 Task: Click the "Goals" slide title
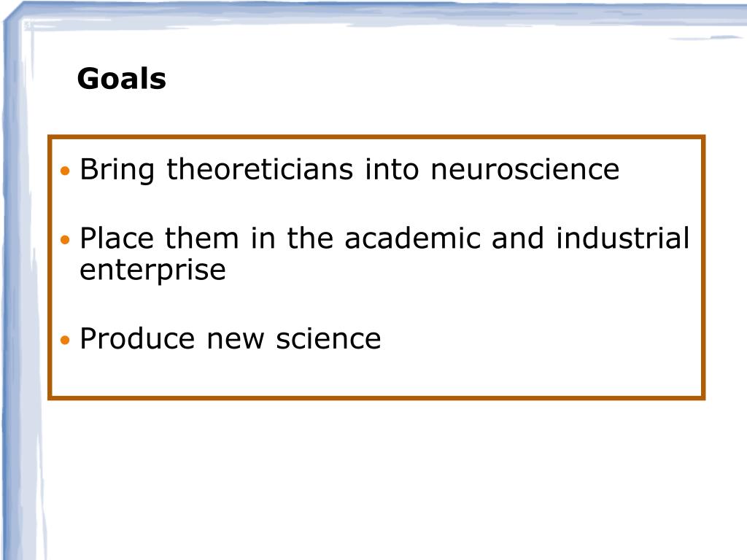pos(122,79)
